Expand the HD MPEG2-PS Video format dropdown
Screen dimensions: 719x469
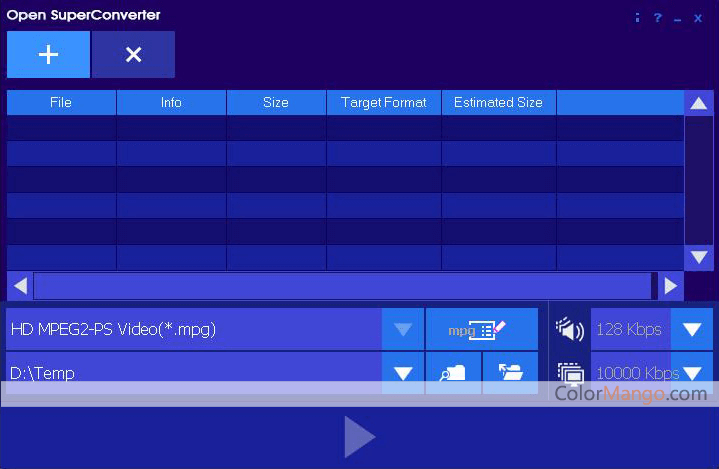(403, 329)
